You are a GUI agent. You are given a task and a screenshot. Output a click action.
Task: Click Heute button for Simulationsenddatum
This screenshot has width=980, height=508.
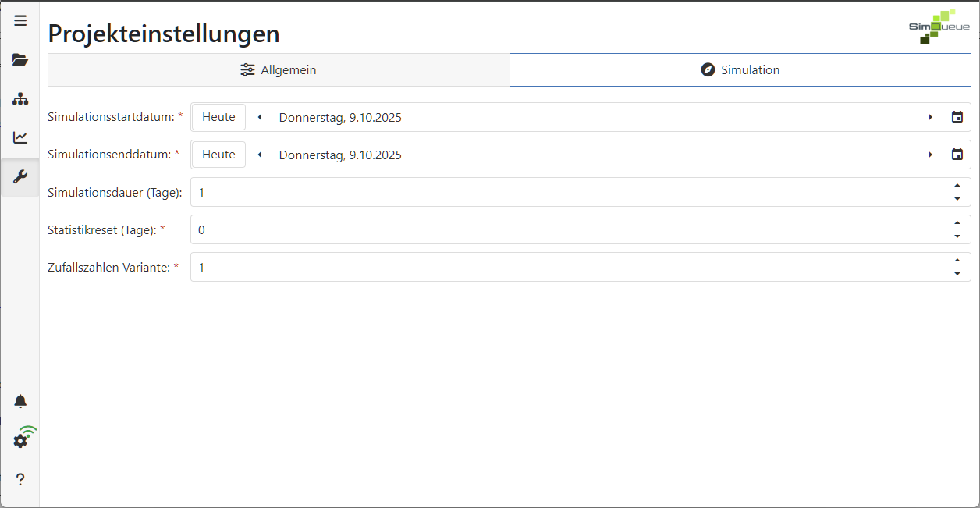pyautogui.click(x=218, y=155)
